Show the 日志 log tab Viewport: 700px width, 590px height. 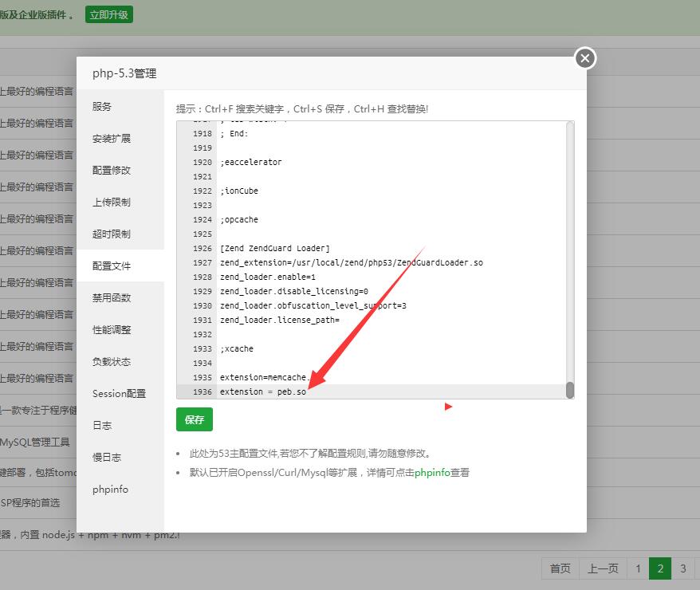tap(102, 425)
